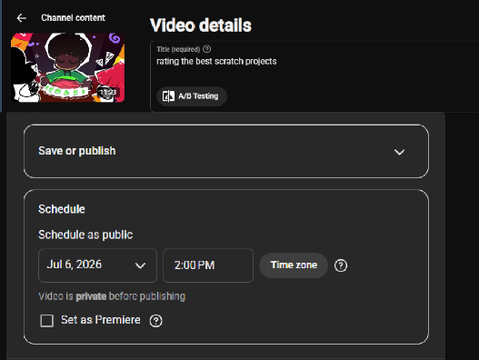Enable the Set as Premiere checkbox
479x360 pixels.
click(47, 321)
